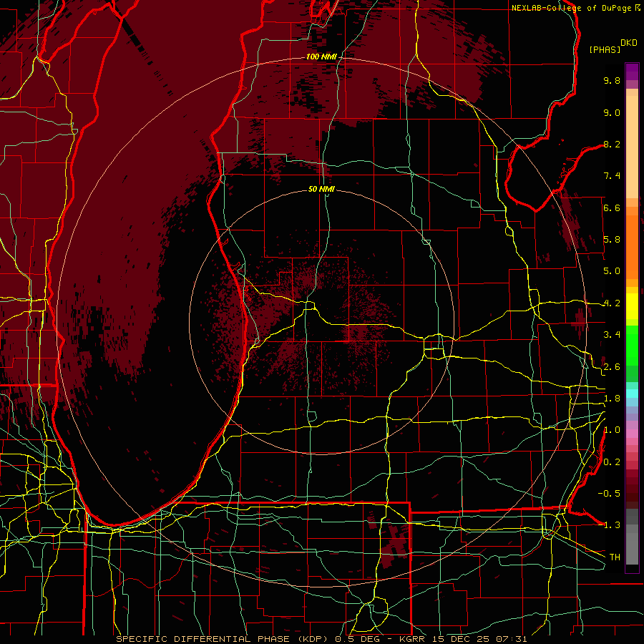Click the 8.2 scale value

(612, 144)
